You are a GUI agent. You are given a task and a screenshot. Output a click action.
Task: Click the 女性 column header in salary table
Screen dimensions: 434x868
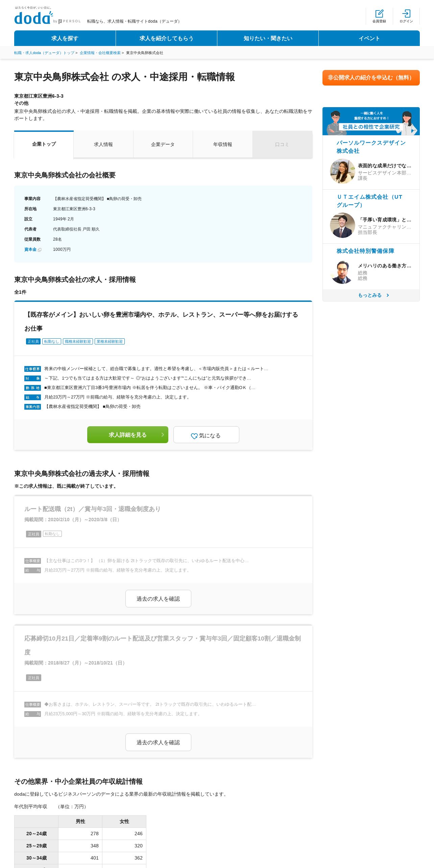point(124,821)
